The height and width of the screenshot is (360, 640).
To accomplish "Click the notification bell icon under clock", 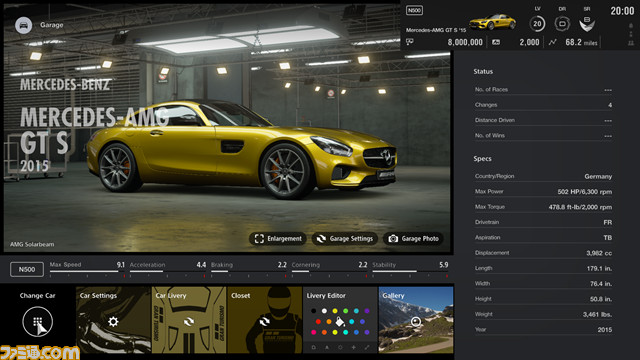I will pyautogui.click(x=631, y=26).
